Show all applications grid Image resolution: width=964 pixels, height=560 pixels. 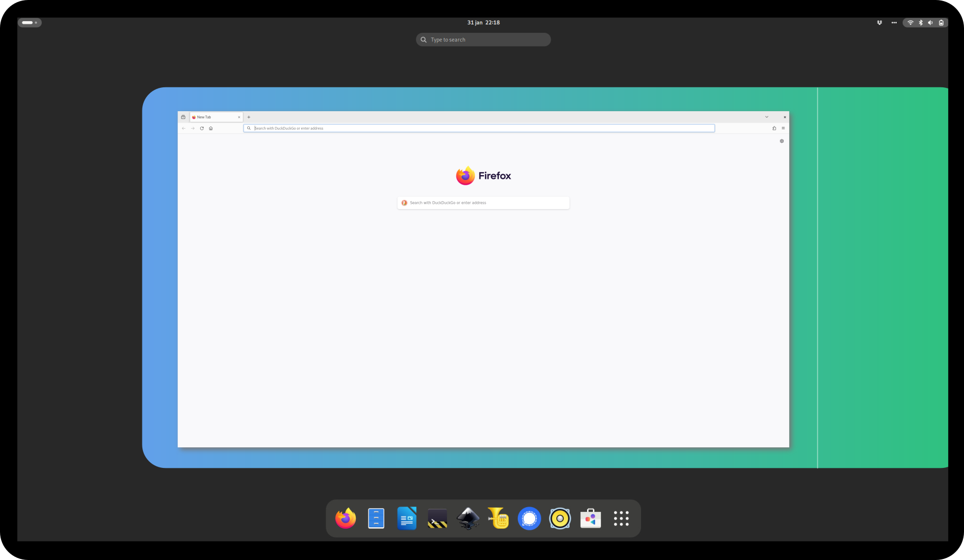pos(621,518)
